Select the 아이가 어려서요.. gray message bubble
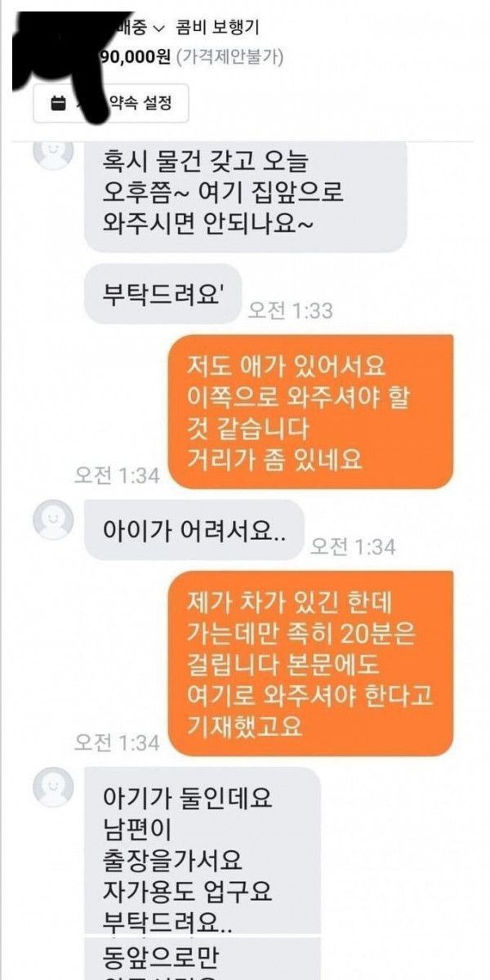The width and height of the screenshot is (490, 980). [x=194, y=530]
